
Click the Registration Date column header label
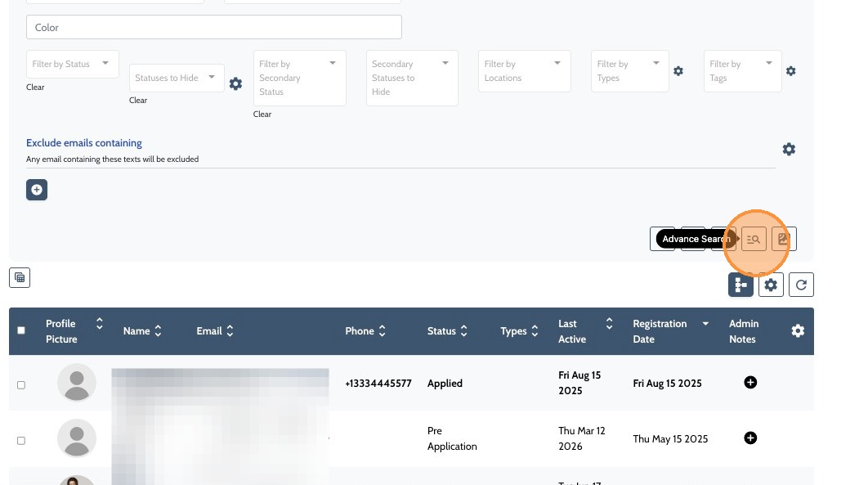660,331
